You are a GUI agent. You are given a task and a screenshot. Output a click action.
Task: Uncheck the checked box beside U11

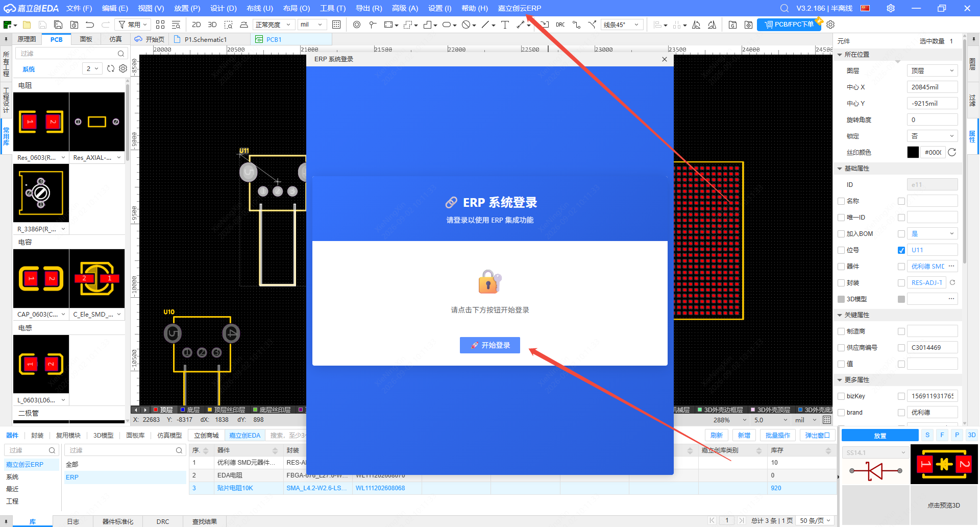tap(901, 250)
